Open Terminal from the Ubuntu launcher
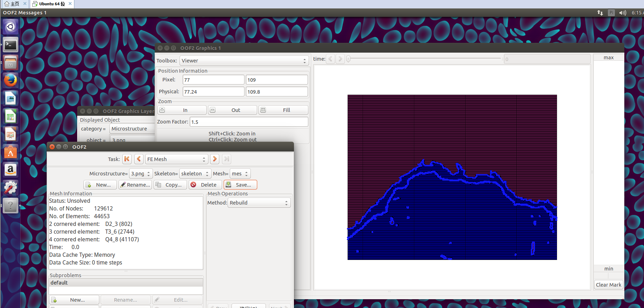The width and height of the screenshot is (644, 308). pyautogui.click(x=11, y=45)
